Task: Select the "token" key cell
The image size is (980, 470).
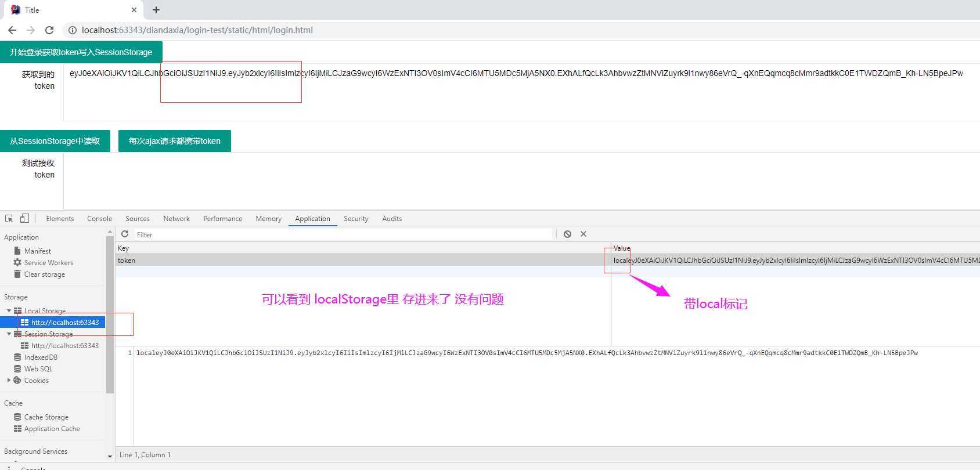Action: click(x=363, y=261)
